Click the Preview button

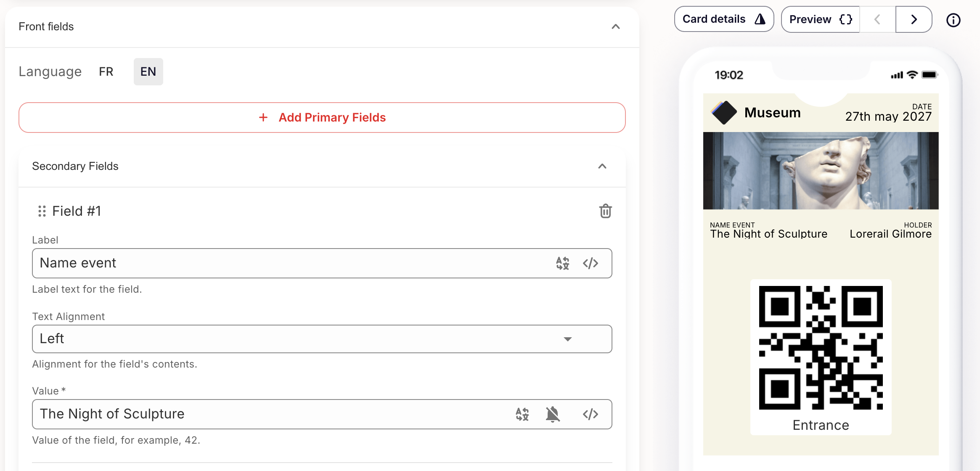point(820,19)
